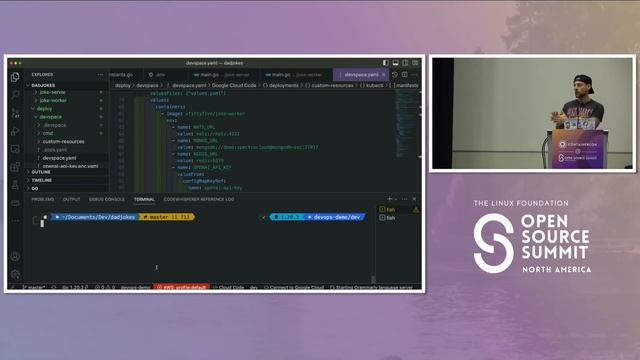The width and height of the screenshot is (640, 360).
Task: Toggle bottom panel layout icon
Action: tap(396, 63)
